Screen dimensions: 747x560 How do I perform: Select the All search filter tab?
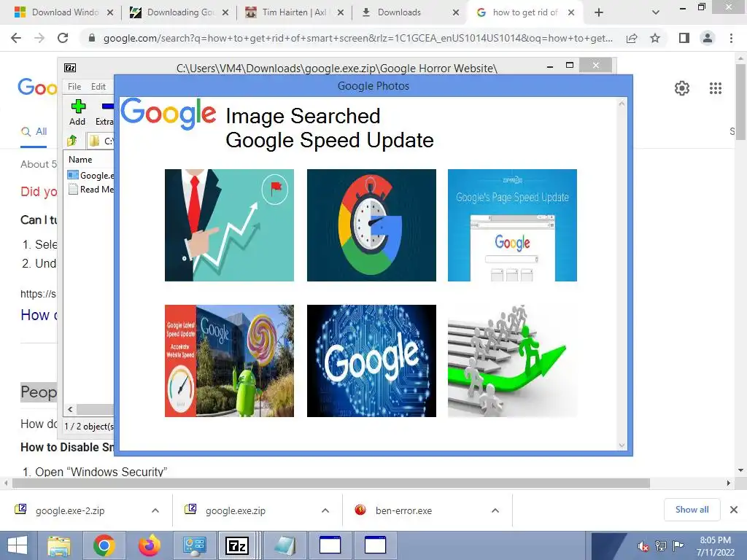point(34,131)
